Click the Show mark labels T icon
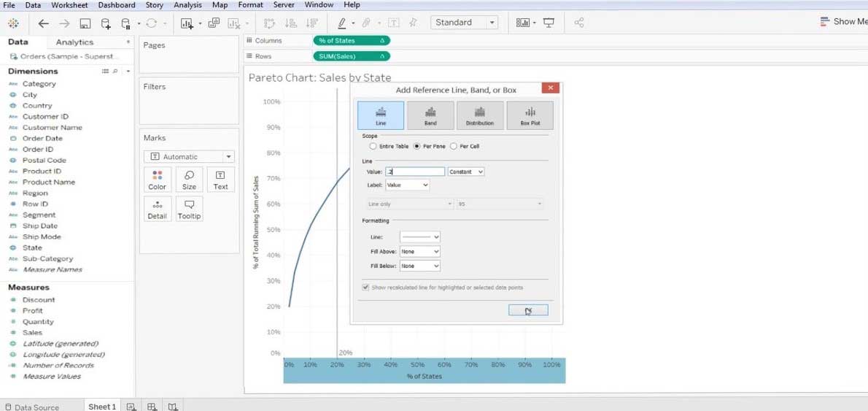Viewport: 868px width, 411px height. 394,23
